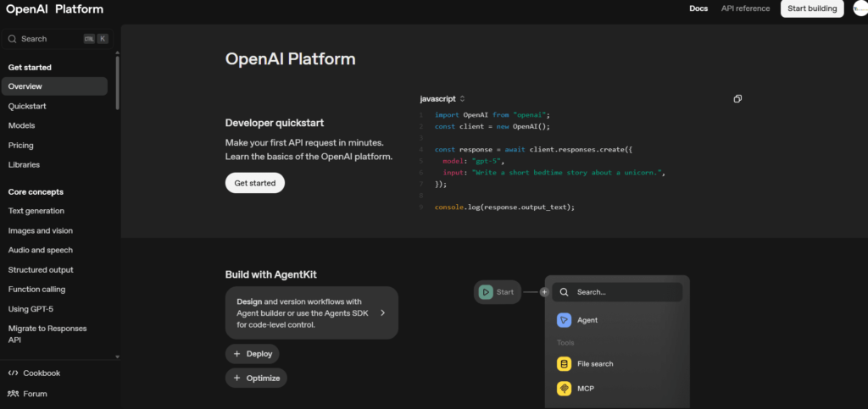
Task: Click the sidebar scroll down arrow
Action: pyautogui.click(x=117, y=357)
